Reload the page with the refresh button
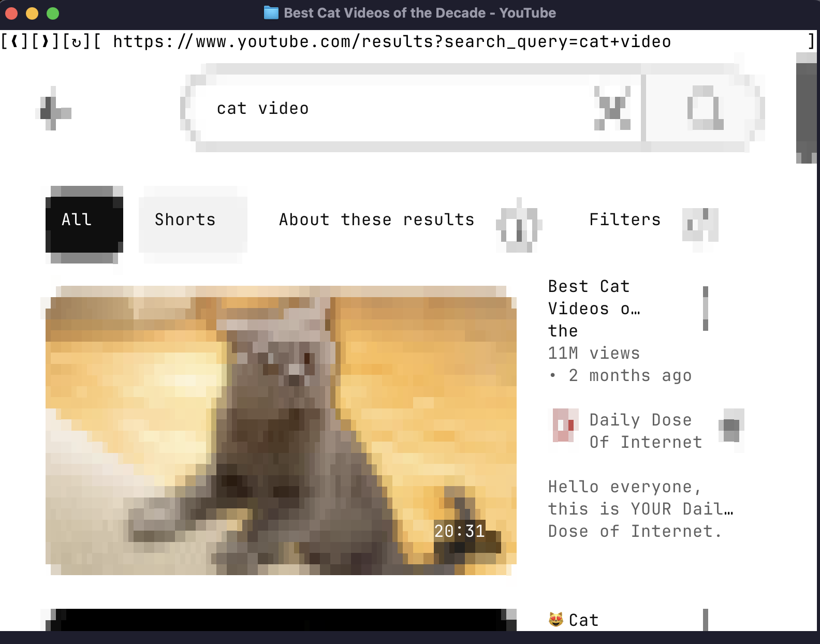The image size is (820, 644). pyautogui.click(x=77, y=41)
